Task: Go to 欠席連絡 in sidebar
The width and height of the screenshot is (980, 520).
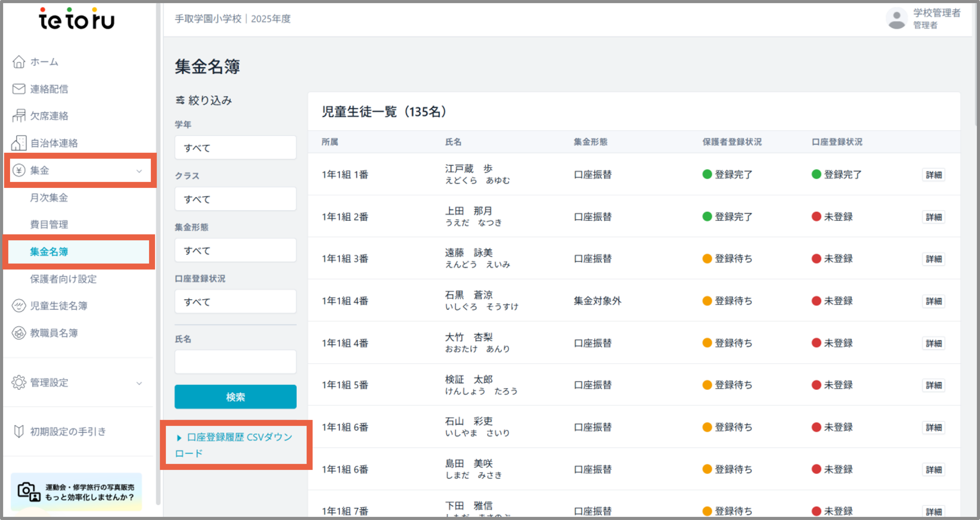Action: point(49,115)
